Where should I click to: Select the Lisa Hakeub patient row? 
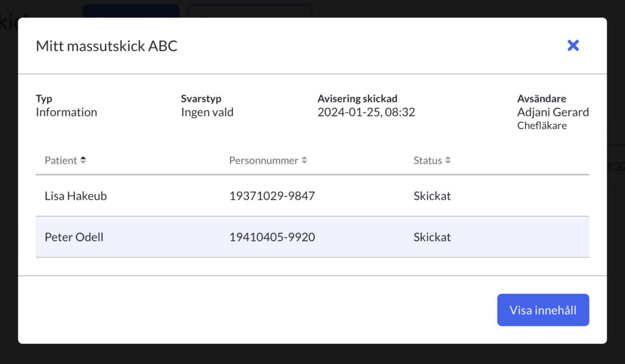312,196
